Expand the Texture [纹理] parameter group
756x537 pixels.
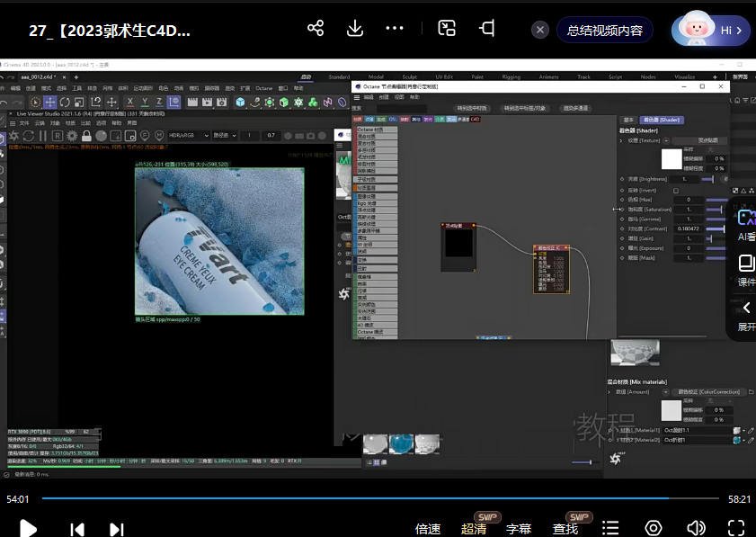(623, 139)
